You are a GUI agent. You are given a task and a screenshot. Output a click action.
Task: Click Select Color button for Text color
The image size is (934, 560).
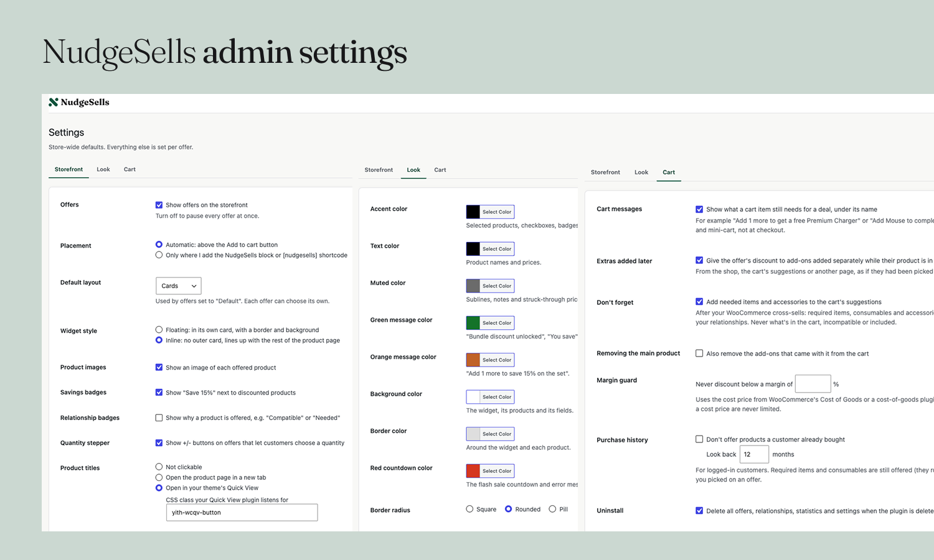(x=497, y=249)
